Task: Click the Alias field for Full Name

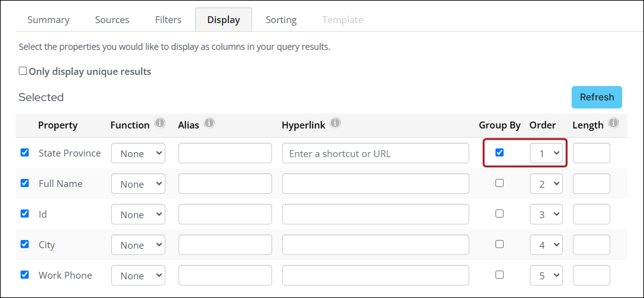Action: [x=225, y=184]
